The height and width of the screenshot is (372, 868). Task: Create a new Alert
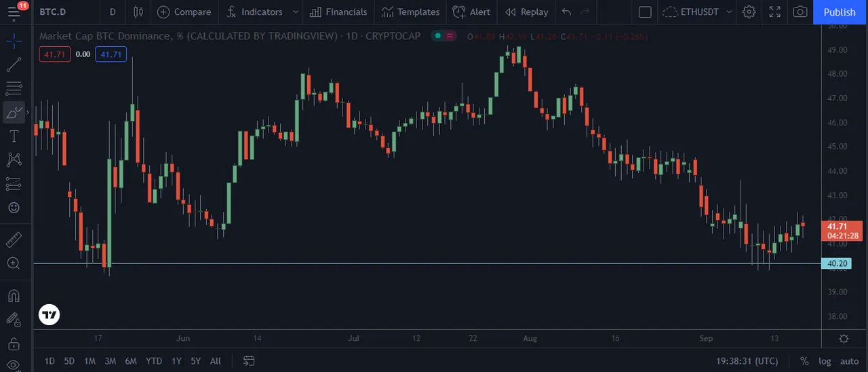pyautogui.click(x=471, y=12)
